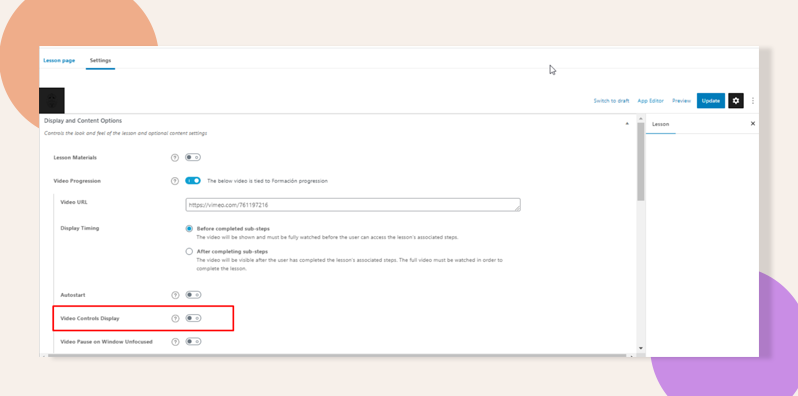Open the three-dot options menu
The height and width of the screenshot is (396, 798).
[753, 101]
